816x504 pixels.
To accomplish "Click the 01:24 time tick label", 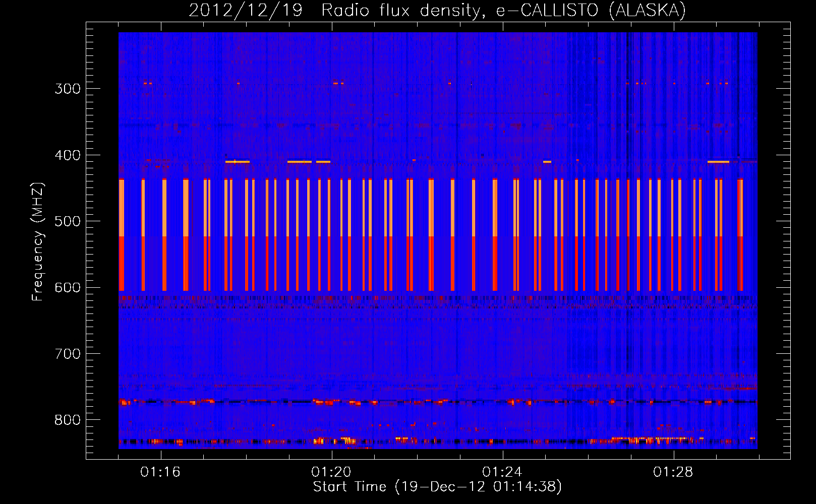I will click(502, 472).
